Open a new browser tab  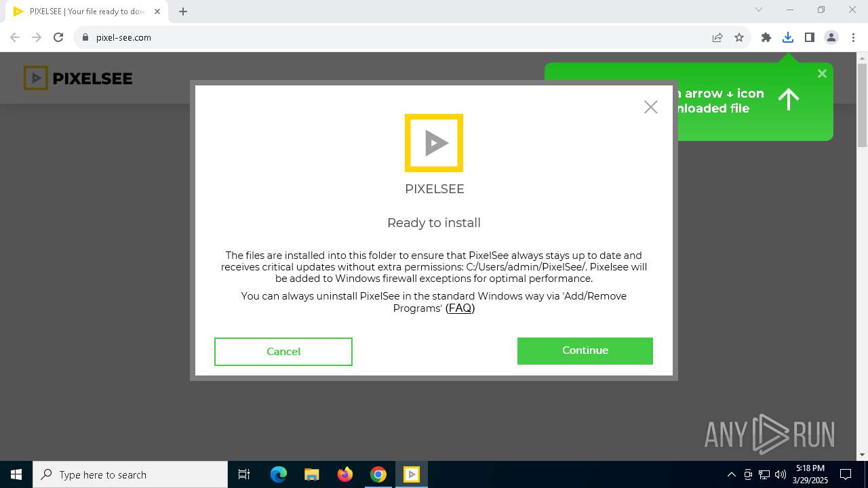(183, 12)
